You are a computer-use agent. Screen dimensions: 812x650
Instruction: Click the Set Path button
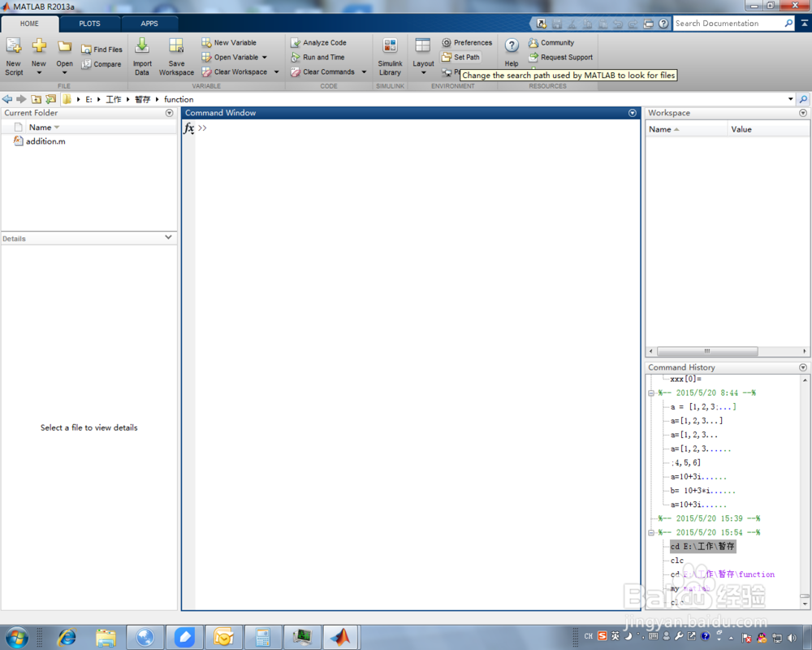click(461, 57)
